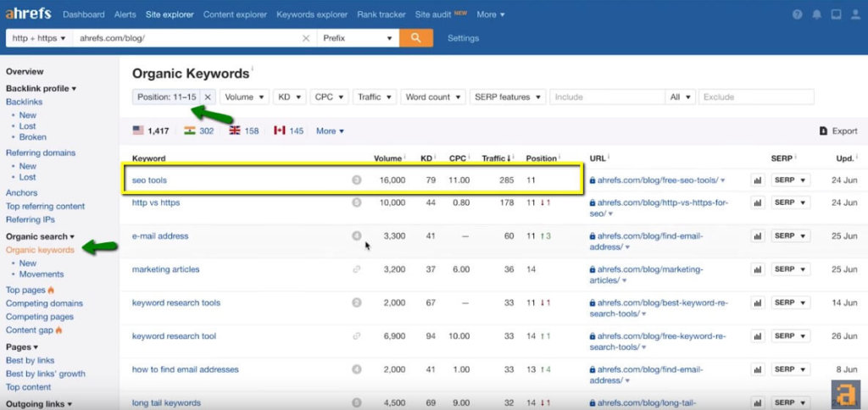Collapse the Backlink profile sidebar section

[x=41, y=89]
